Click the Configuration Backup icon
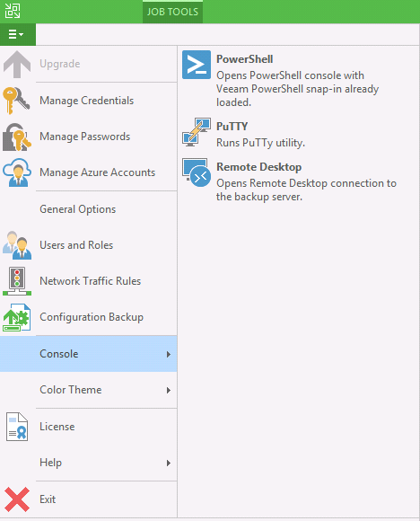The height and width of the screenshot is (521, 420). click(16, 317)
